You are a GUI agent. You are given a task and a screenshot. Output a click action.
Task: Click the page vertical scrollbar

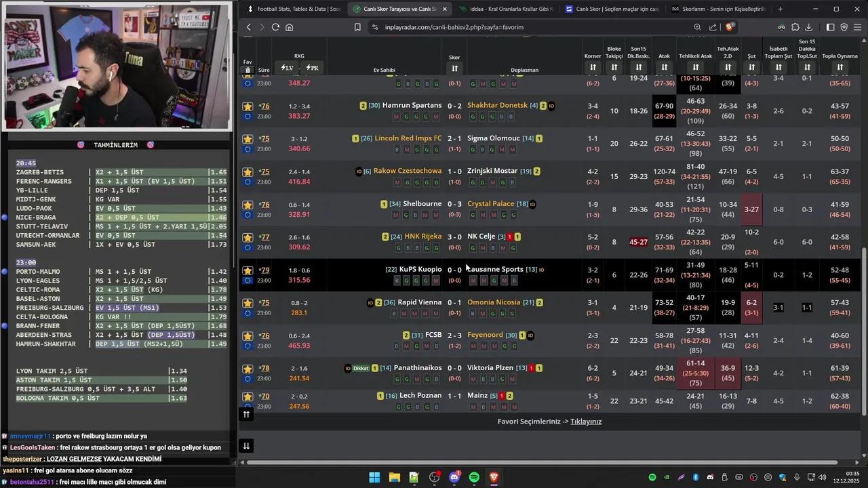864,332
